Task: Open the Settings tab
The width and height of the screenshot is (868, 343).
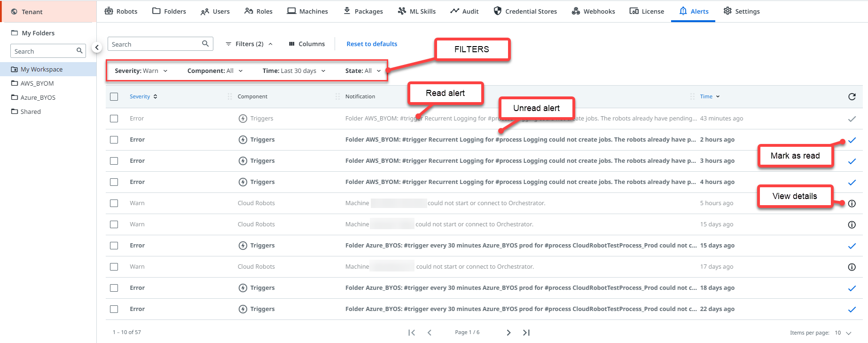Action: click(x=741, y=11)
